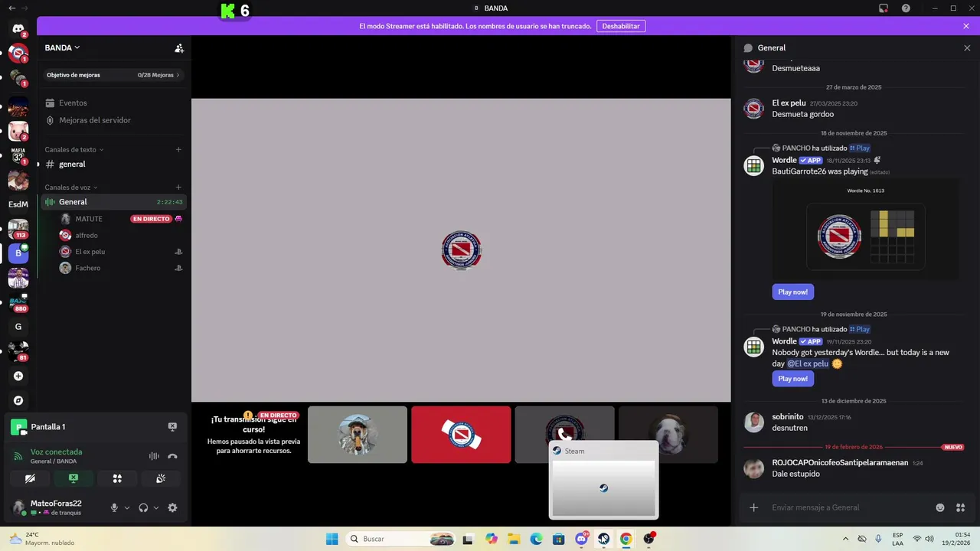Select the General voice channel
The image size is (980, 551).
click(x=115, y=202)
